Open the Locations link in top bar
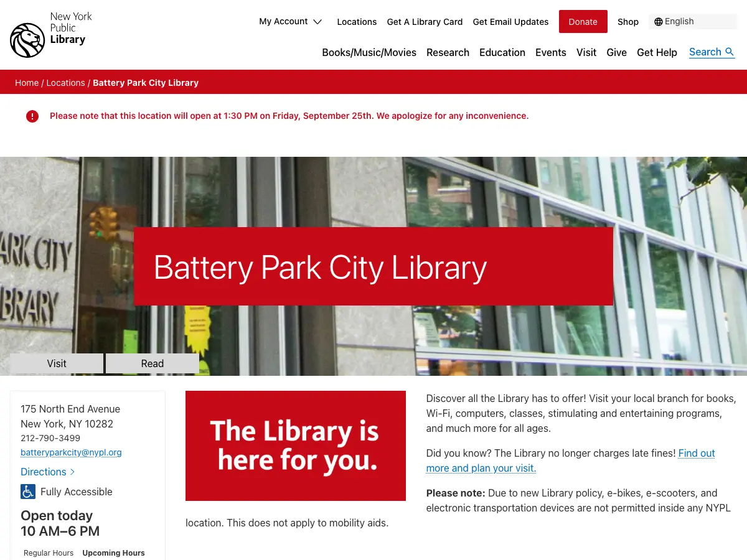 pyautogui.click(x=357, y=22)
